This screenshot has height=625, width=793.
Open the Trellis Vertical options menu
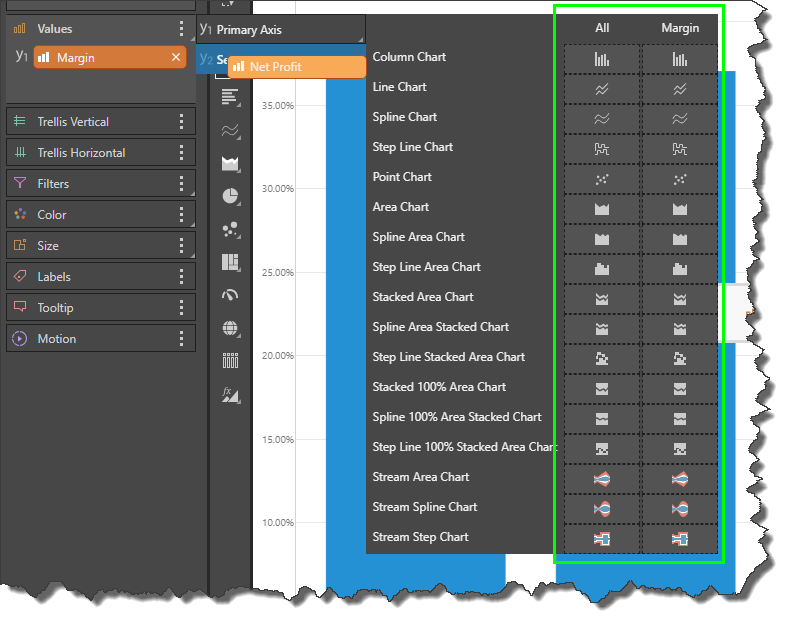pyautogui.click(x=181, y=122)
